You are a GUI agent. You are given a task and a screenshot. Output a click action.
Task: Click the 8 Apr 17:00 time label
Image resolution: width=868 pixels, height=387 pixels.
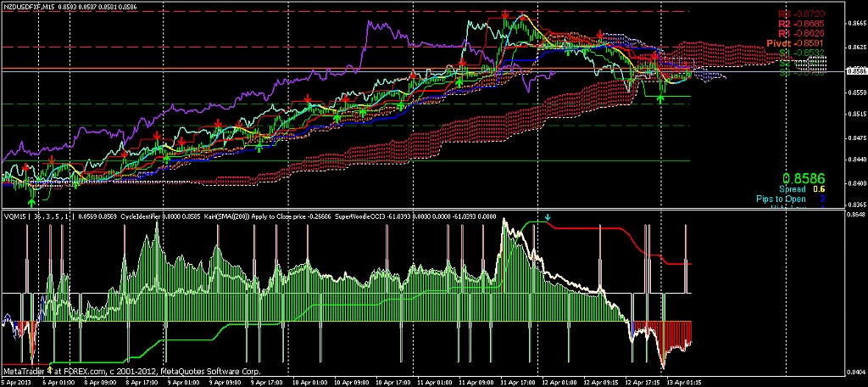click(142, 383)
